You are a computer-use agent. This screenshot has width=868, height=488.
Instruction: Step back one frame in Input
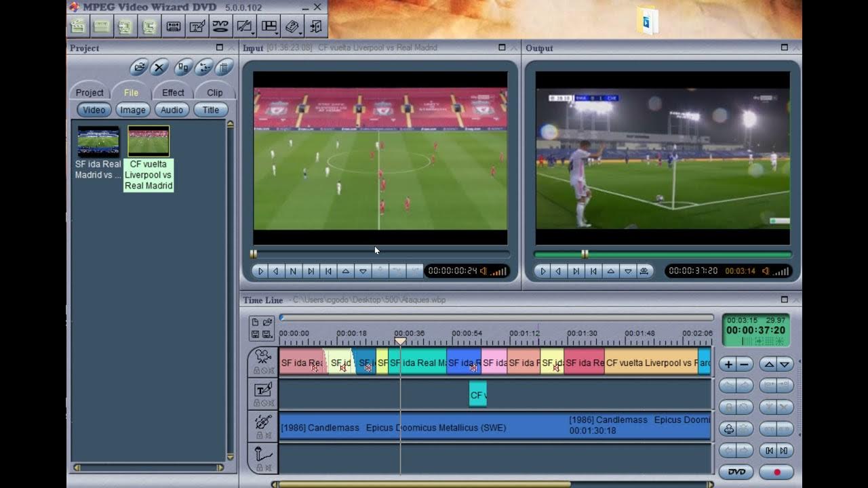(x=276, y=271)
